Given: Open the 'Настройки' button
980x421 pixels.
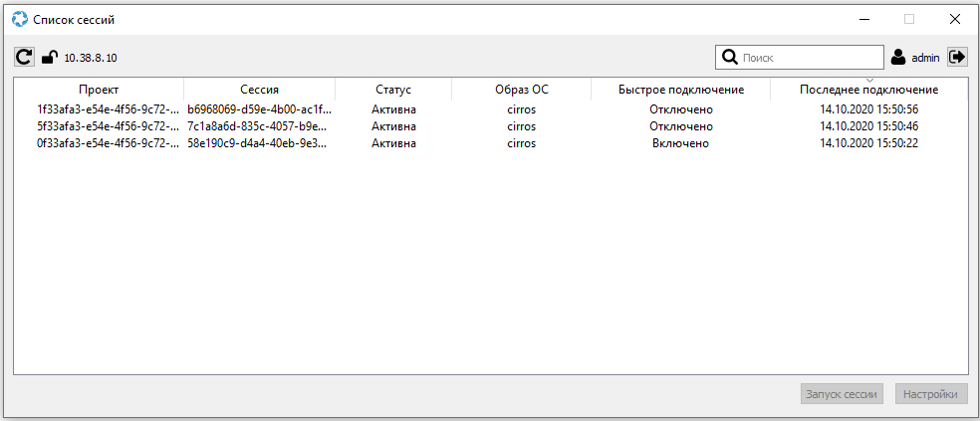Looking at the screenshot, I should 931,394.
